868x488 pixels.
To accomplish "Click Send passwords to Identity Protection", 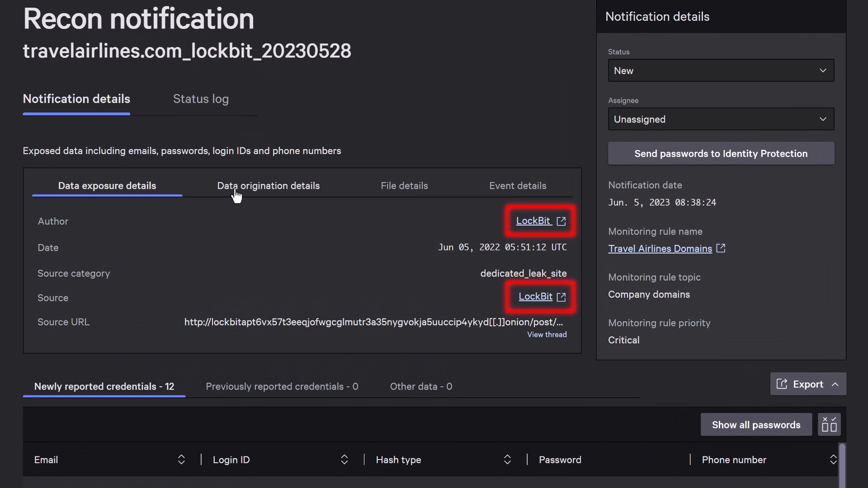I will pyautogui.click(x=721, y=154).
